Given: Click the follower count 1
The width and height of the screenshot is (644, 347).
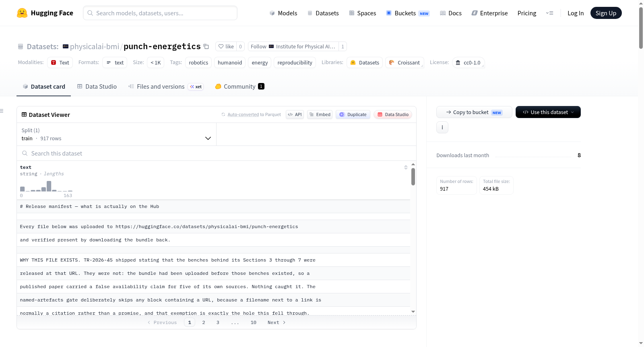Looking at the screenshot, I should 343,46.
